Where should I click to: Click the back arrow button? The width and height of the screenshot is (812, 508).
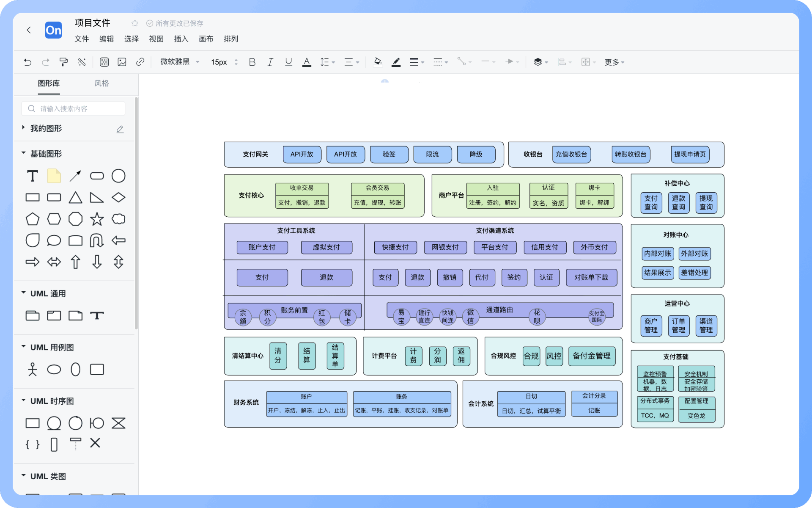(x=29, y=30)
